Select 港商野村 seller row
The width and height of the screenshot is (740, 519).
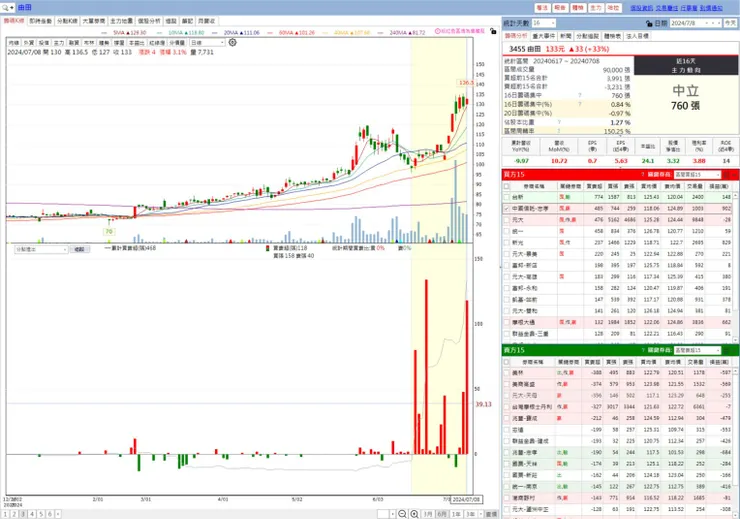(618, 498)
